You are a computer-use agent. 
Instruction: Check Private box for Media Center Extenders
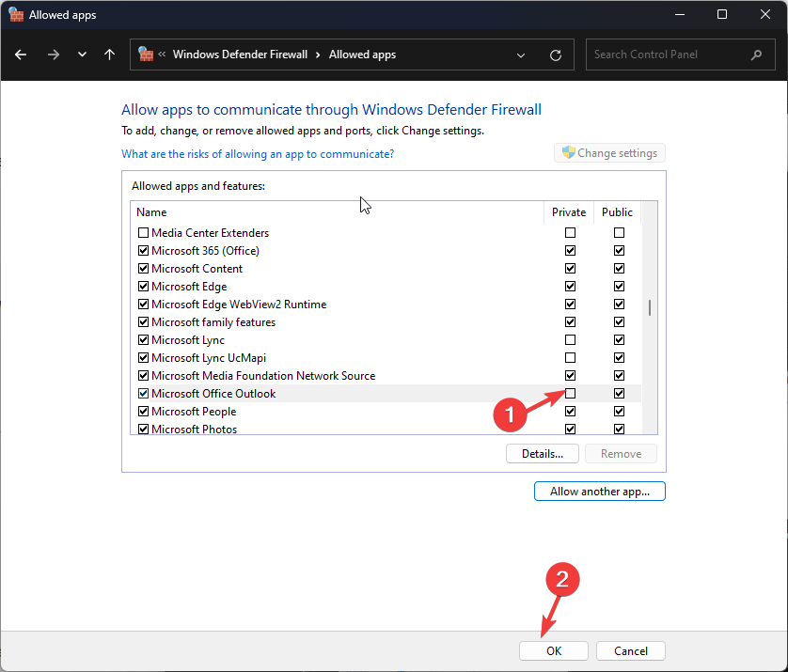click(x=570, y=232)
